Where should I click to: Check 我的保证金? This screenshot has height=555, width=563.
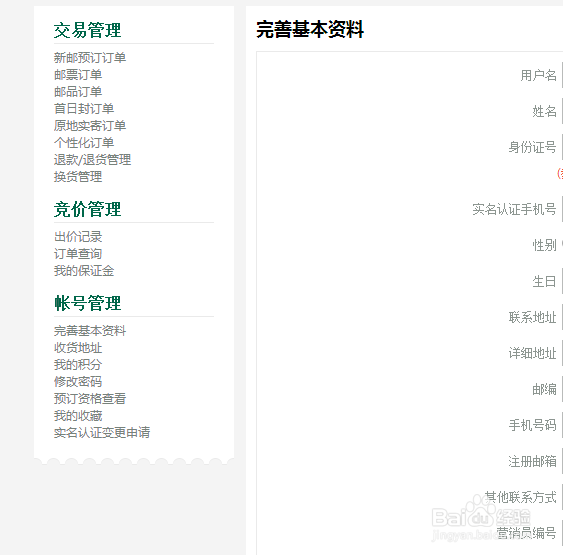coord(84,271)
